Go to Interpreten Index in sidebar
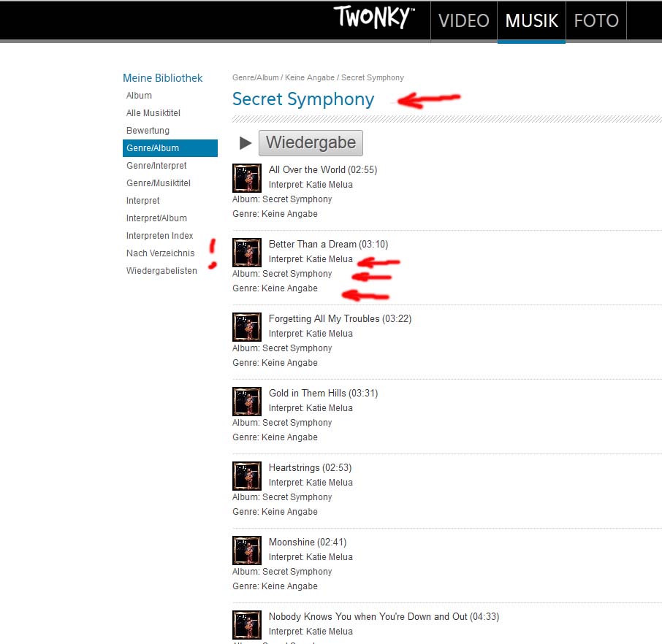The width and height of the screenshot is (662, 644). coord(160,236)
